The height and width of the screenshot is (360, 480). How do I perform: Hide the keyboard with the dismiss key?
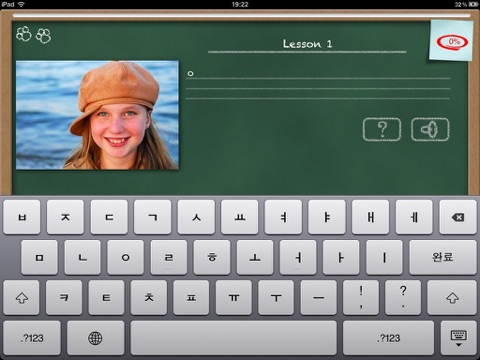[x=459, y=338]
